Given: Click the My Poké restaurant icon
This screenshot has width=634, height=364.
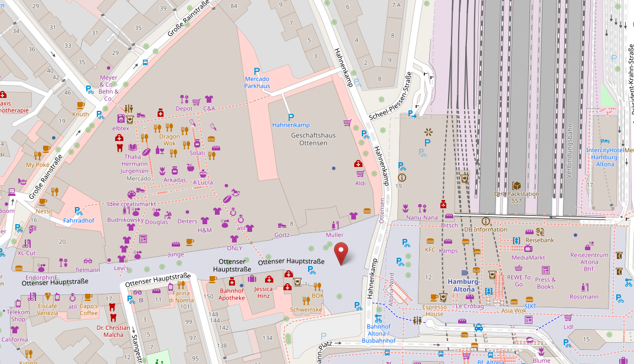Looking at the screenshot, I should coord(38,156).
